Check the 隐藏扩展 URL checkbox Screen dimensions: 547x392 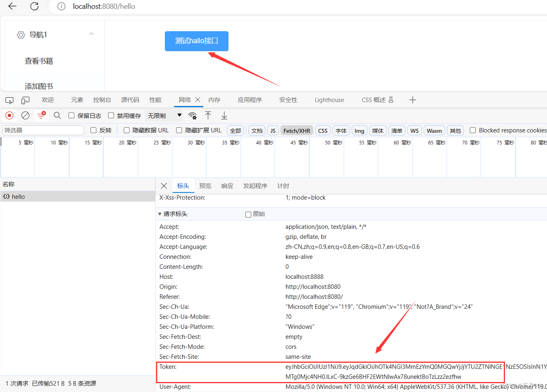pos(179,130)
